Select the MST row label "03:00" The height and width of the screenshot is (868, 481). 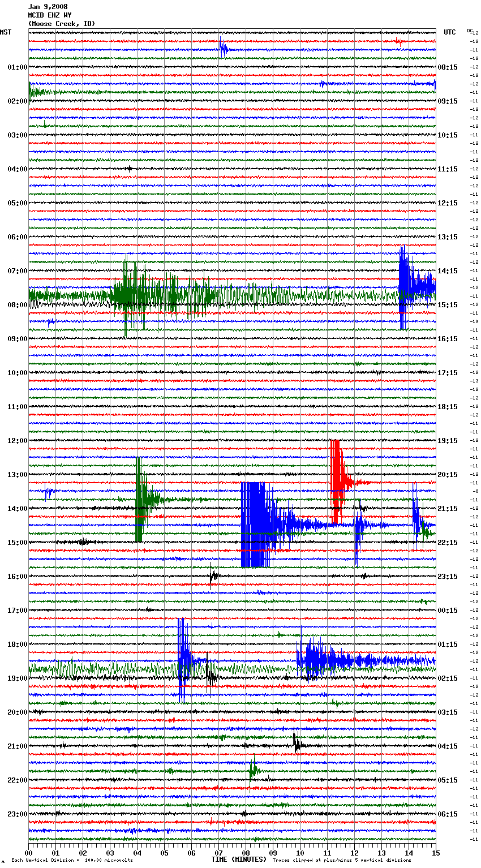pyautogui.click(x=18, y=135)
